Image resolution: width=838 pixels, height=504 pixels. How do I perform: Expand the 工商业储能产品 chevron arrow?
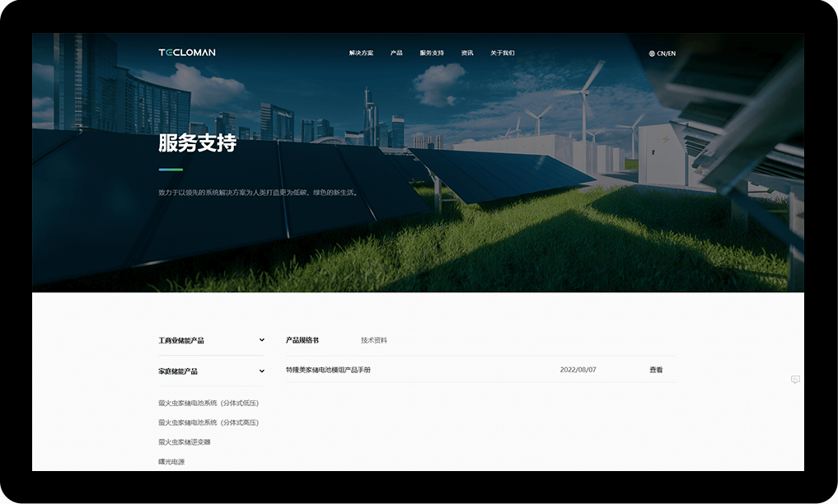(262, 340)
